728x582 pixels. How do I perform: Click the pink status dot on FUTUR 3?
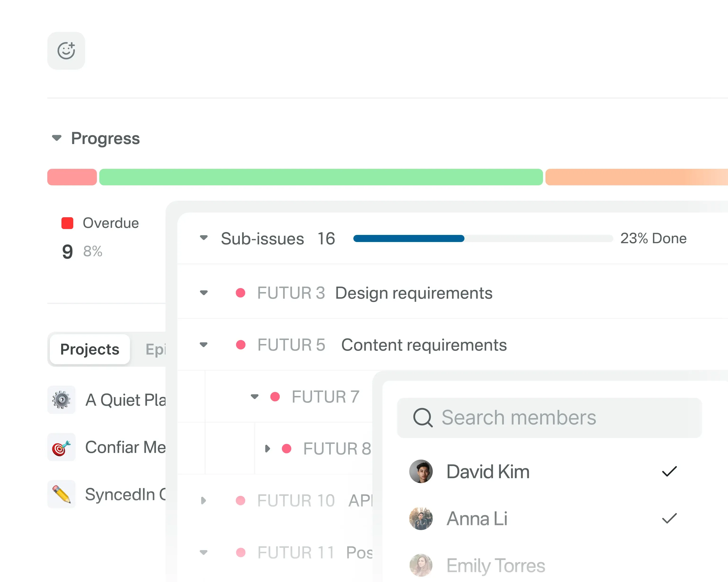point(241,293)
